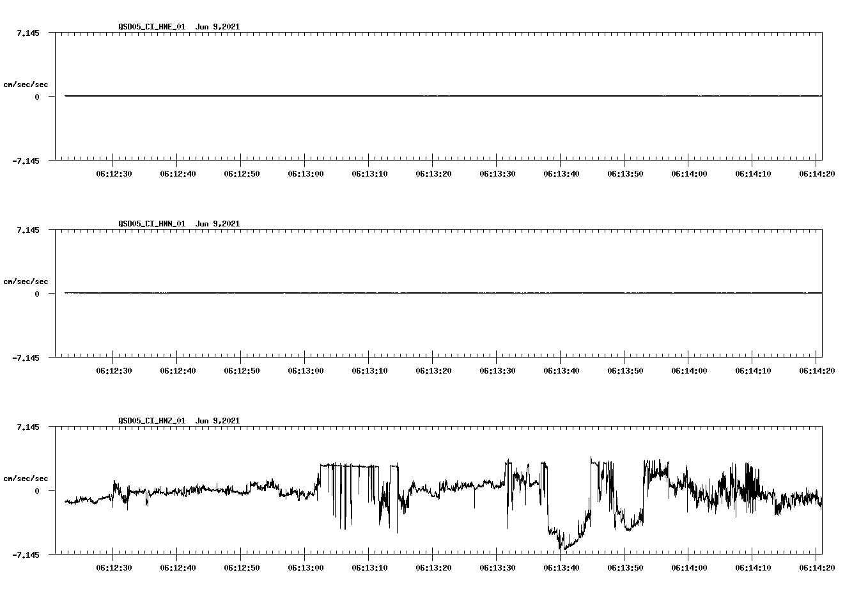Click the -7.145 lower limit of HNZ plot
868x591 pixels.
26,555
